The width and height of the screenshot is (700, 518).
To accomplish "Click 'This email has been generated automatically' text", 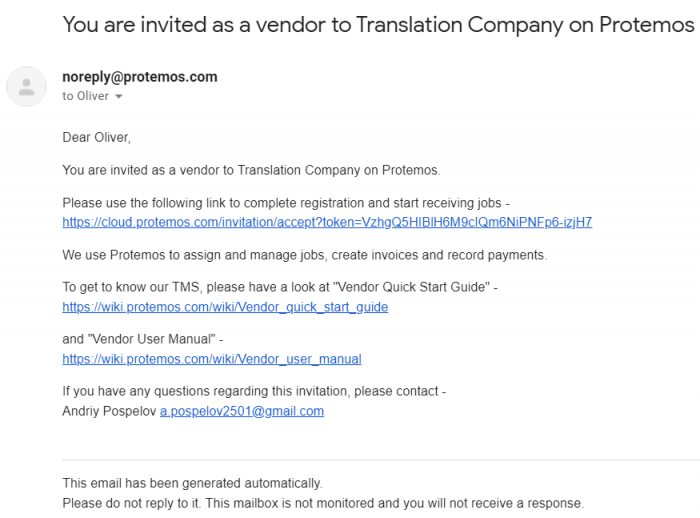I will tap(192, 483).
